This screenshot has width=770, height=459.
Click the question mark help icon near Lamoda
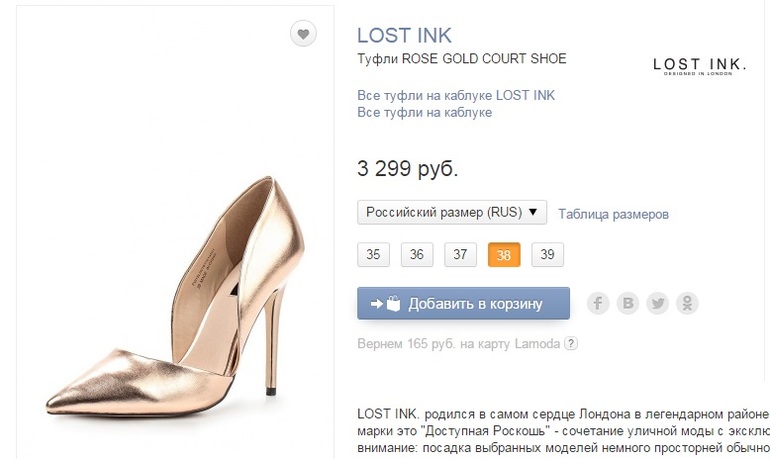pyautogui.click(x=571, y=344)
